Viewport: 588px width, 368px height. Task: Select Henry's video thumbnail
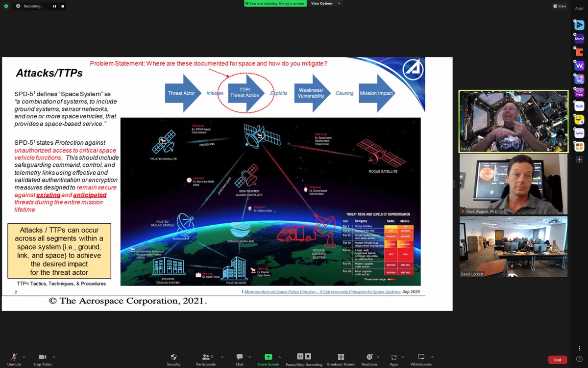[x=513, y=121]
